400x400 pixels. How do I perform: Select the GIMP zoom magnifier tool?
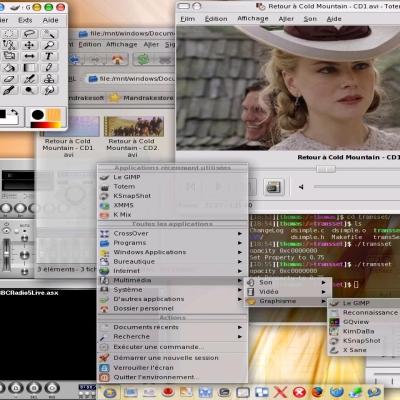coord(49,45)
